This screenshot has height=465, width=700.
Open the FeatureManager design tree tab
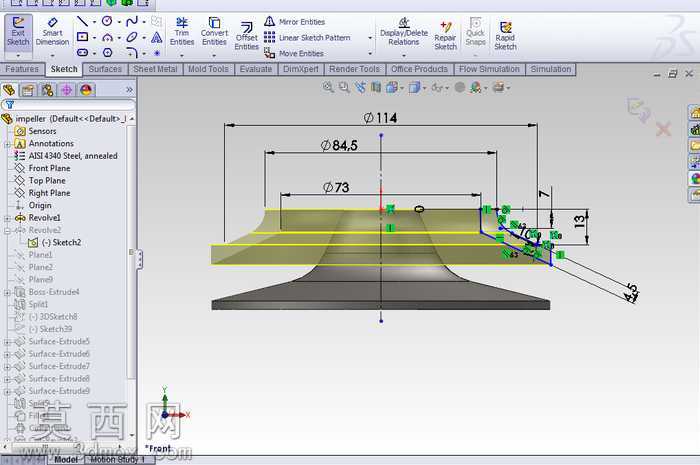9,90
